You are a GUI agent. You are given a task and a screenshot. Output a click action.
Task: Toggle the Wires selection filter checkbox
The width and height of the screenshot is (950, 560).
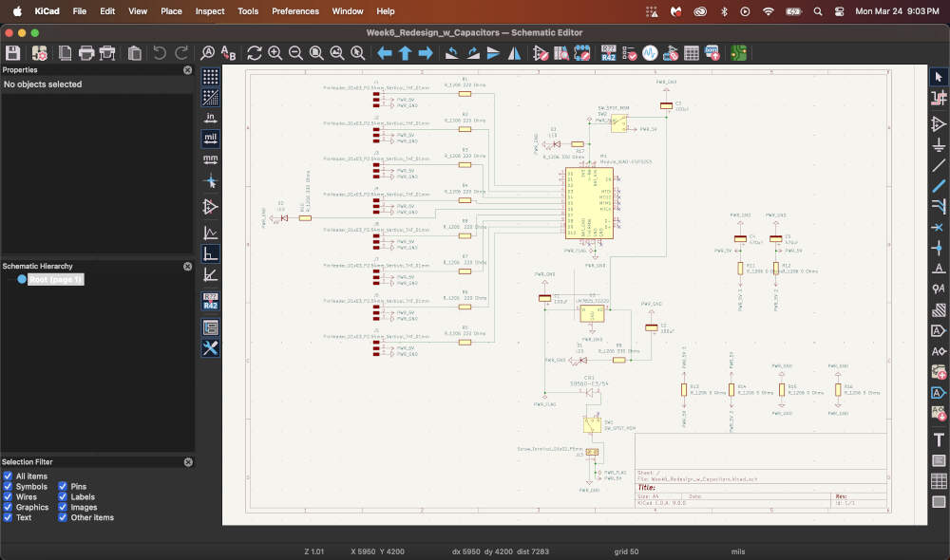pyautogui.click(x=8, y=496)
